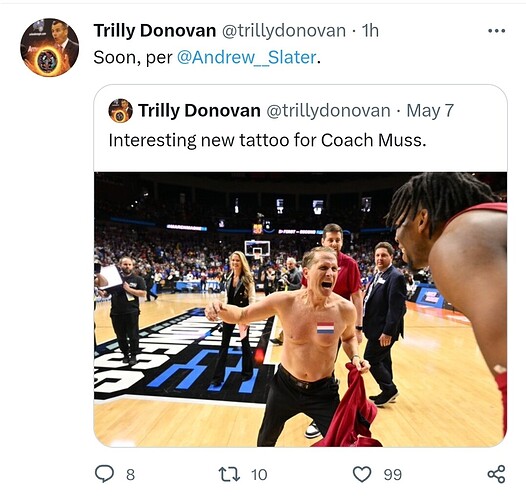Open Trilly Donovan's large profile avatar
Screen dimensions: 526x500
point(50,47)
